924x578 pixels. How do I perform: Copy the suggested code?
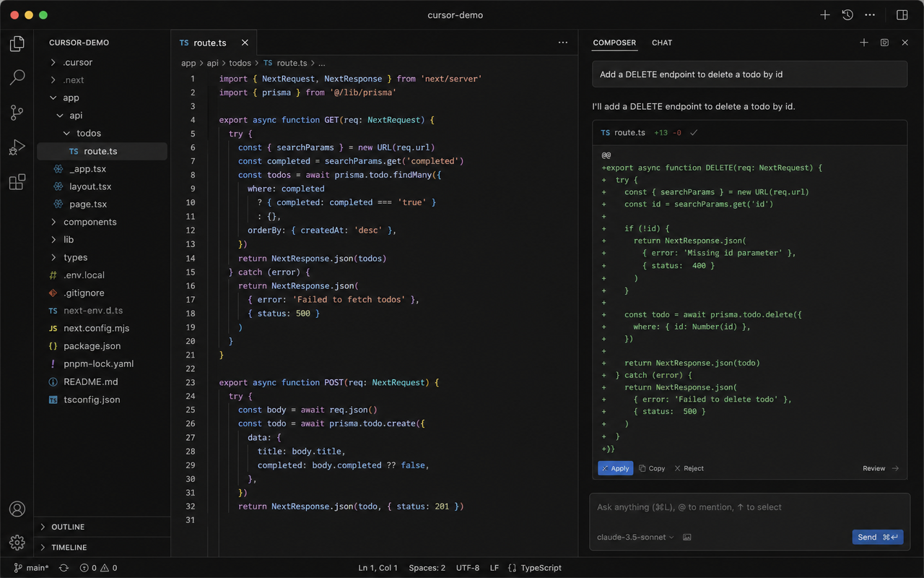(652, 468)
